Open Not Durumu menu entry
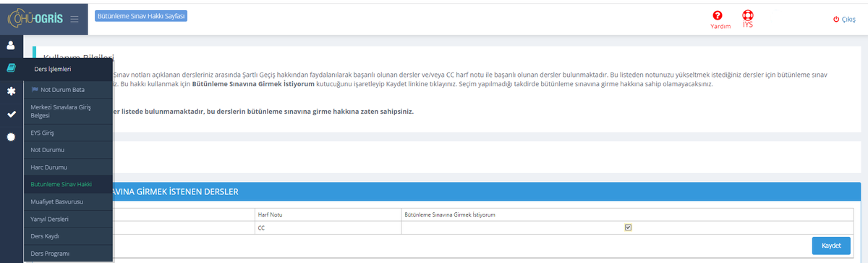This screenshot has width=868, height=263. coord(68,150)
